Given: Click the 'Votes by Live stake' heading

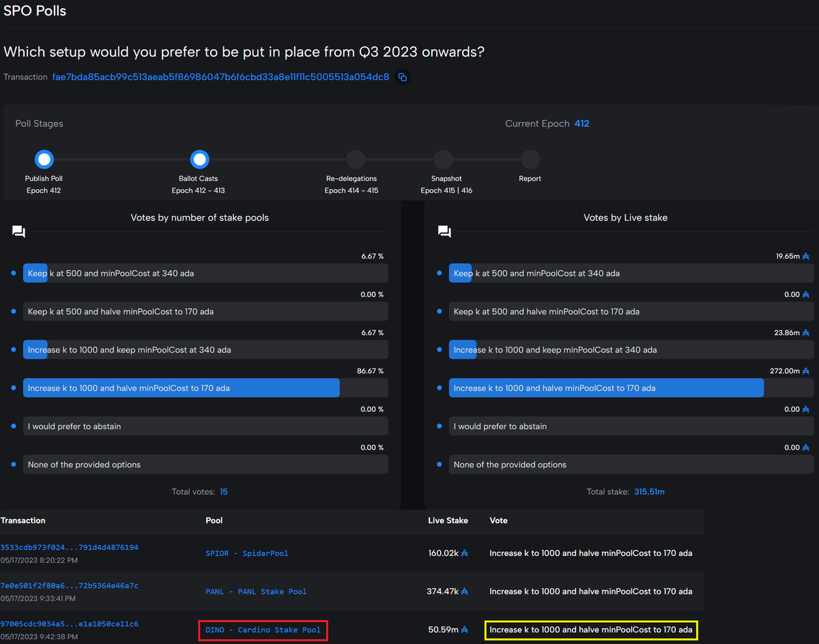Looking at the screenshot, I should tap(626, 218).
